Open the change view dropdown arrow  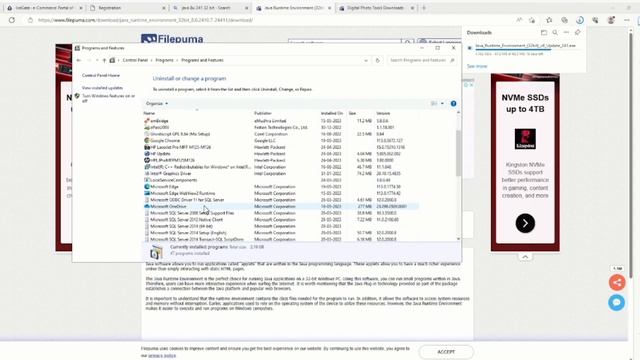pyautogui.click(x=442, y=104)
